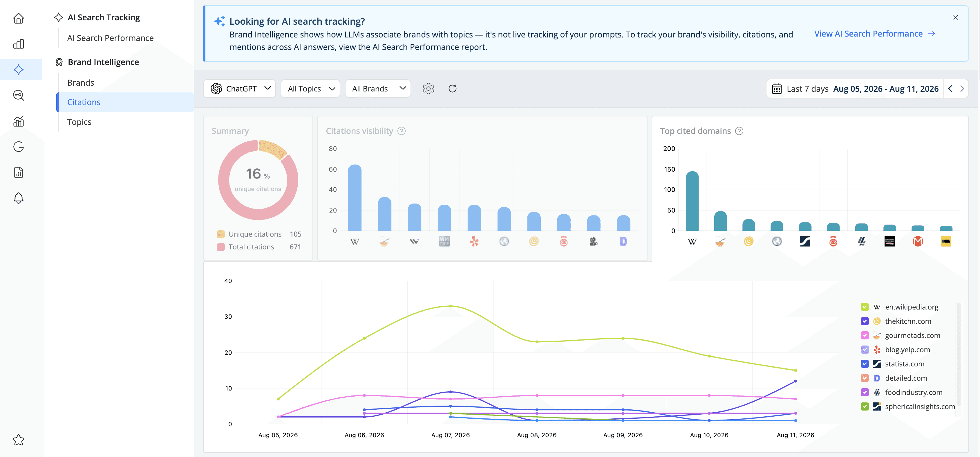980x457 pixels.
Task: Open the Google G icon in rail
Action: 18,147
